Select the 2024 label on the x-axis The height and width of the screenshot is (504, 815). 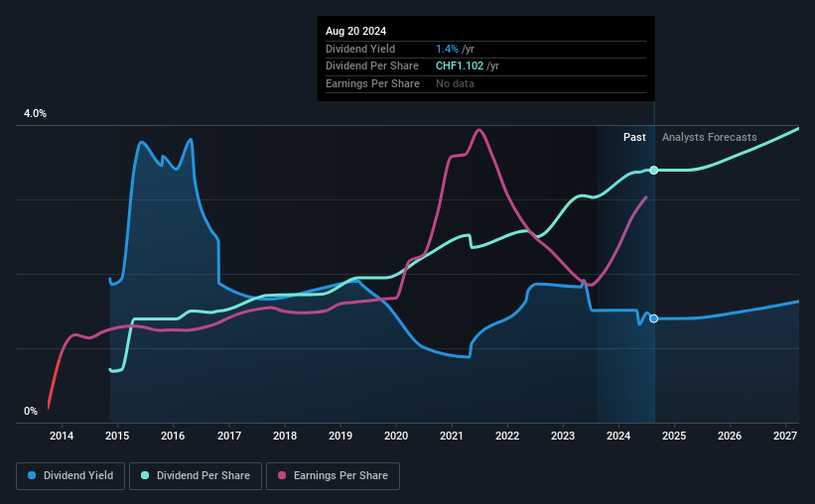coord(618,436)
